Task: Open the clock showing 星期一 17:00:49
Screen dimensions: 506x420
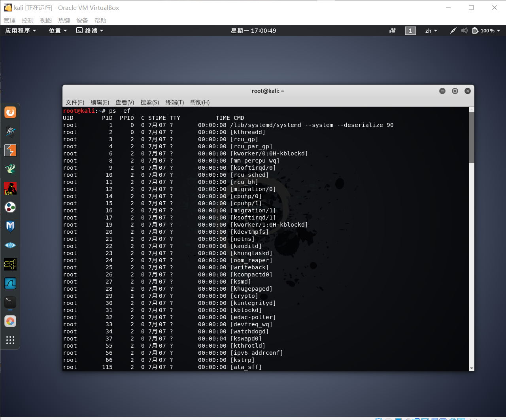Action: point(253,30)
